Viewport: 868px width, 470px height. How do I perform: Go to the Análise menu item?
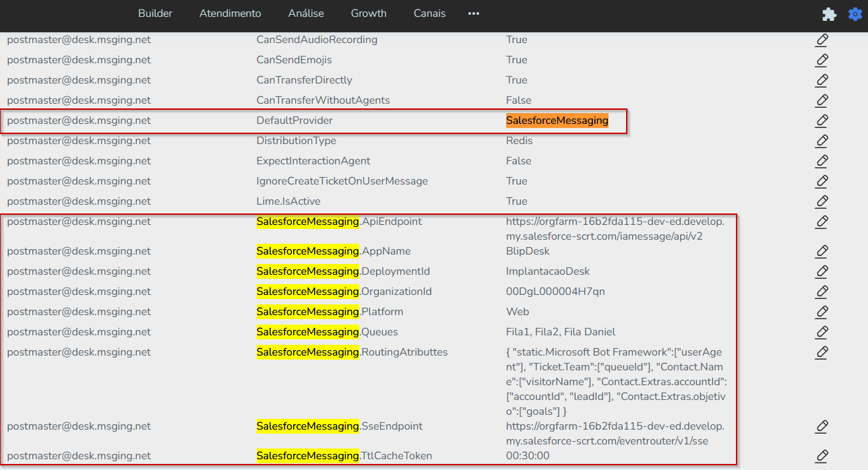[306, 13]
